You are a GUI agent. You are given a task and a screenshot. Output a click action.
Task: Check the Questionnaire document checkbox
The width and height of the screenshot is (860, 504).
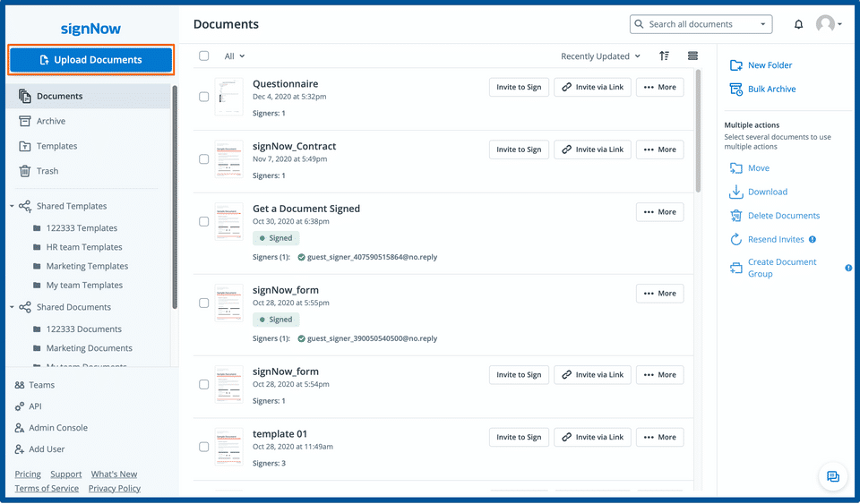click(x=204, y=97)
